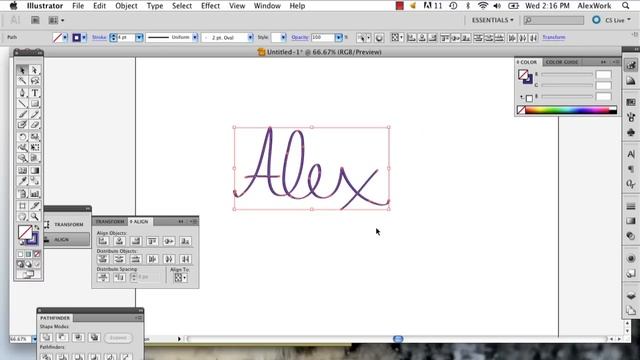Click the Transform link in control bar
Image resolution: width=640 pixels, height=360 pixels.
[554, 37]
